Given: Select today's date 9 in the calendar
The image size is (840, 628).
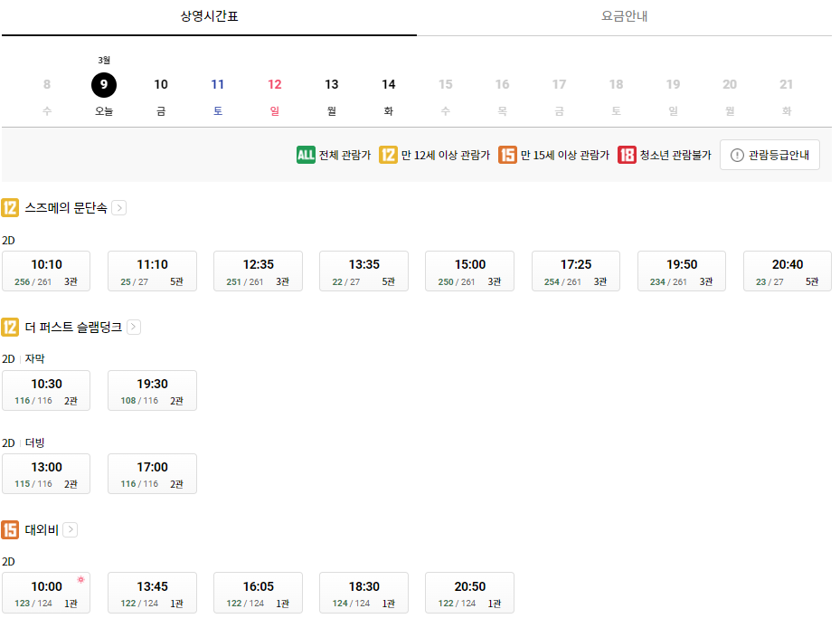Looking at the screenshot, I should [103, 84].
